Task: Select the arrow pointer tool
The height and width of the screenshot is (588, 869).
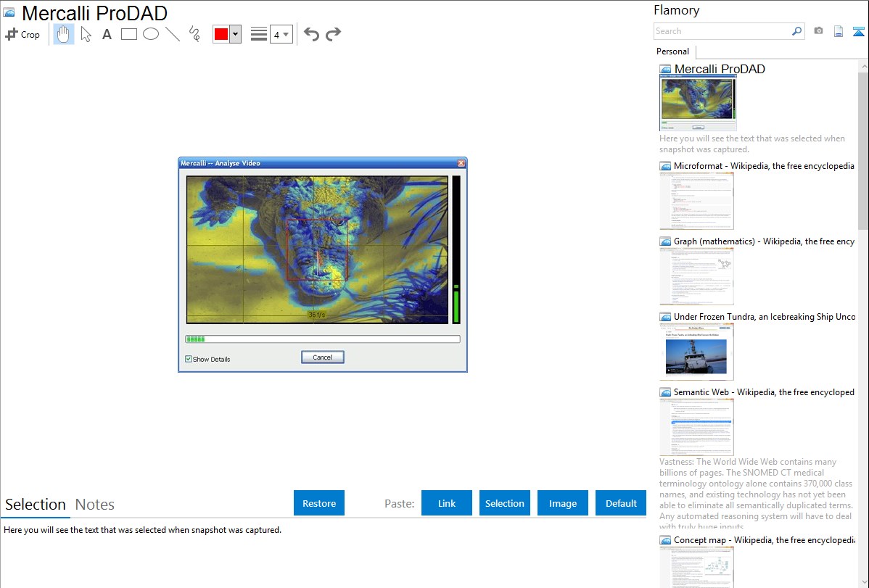Action: coord(86,34)
